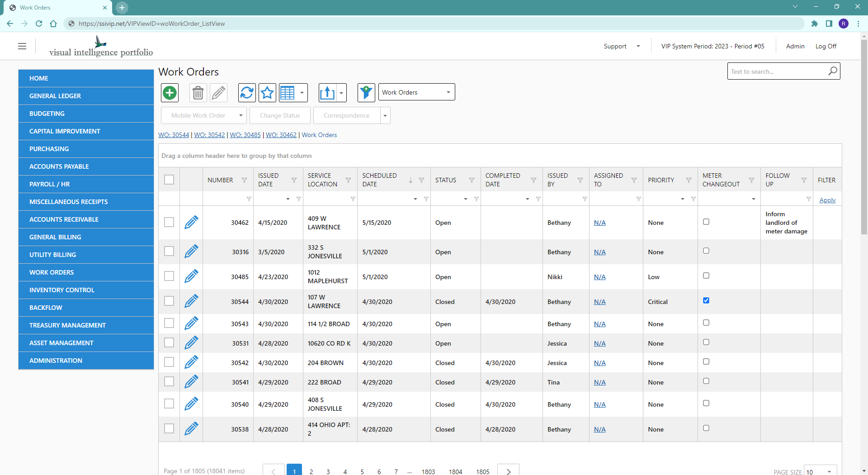This screenshot has width=868, height=475.
Task: Open the grid layout icon
Action: tap(289, 92)
